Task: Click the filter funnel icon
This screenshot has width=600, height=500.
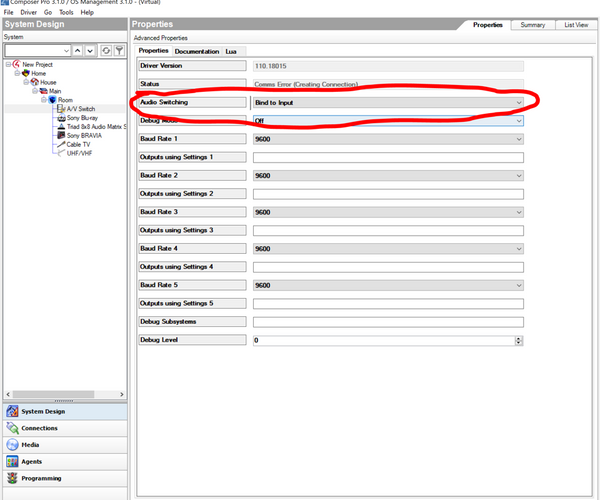Action: point(119,50)
